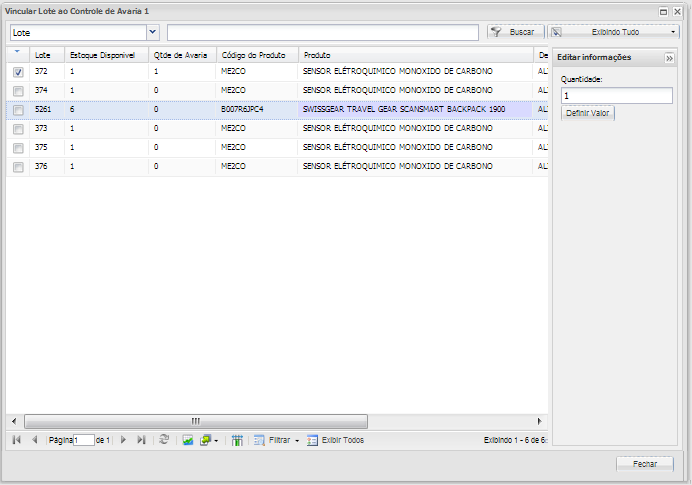The height and width of the screenshot is (485, 692).
Task: Click the Página number input field
Action: click(84, 440)
